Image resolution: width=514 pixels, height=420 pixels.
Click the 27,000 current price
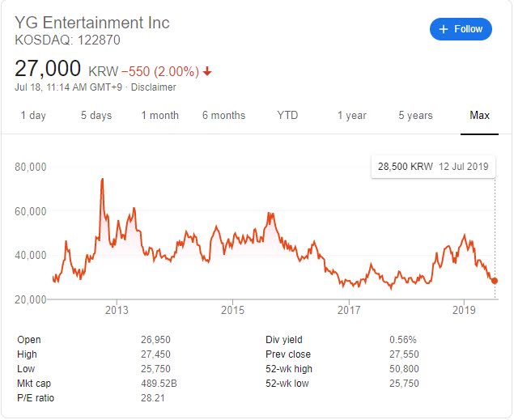(x=48, y=69)
